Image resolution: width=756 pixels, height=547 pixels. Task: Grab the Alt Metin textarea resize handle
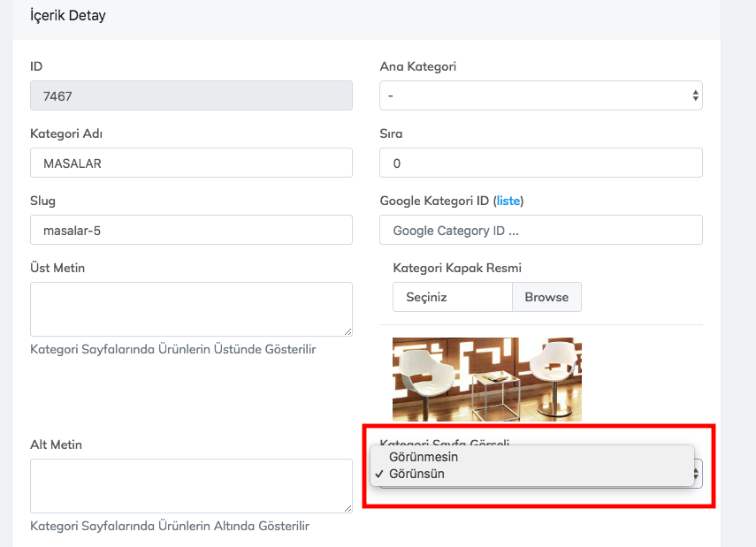click(x=347, y=508)
